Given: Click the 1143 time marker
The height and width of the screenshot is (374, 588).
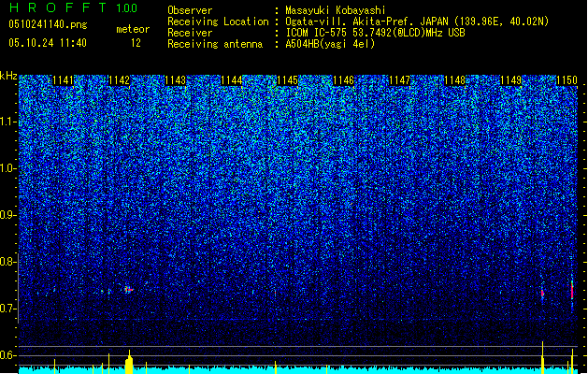Looking at the screenshot, I should click(175, 80).
